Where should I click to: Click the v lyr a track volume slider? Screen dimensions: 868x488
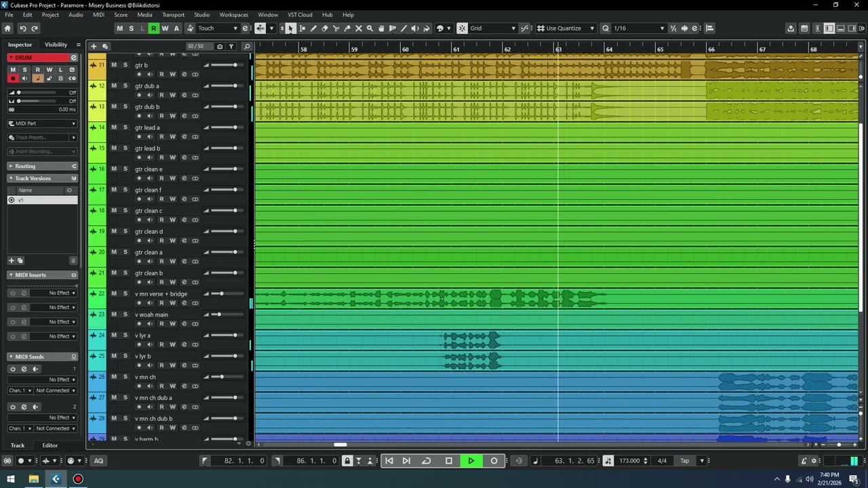click(226, 335)
